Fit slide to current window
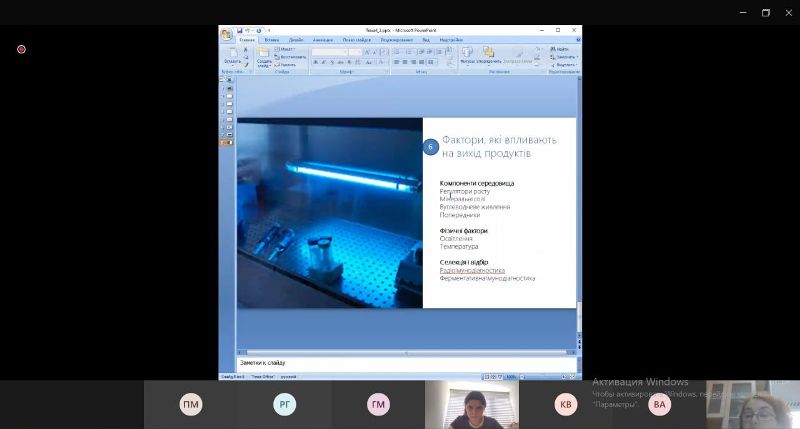800x429 pixels. click(572, 377)
